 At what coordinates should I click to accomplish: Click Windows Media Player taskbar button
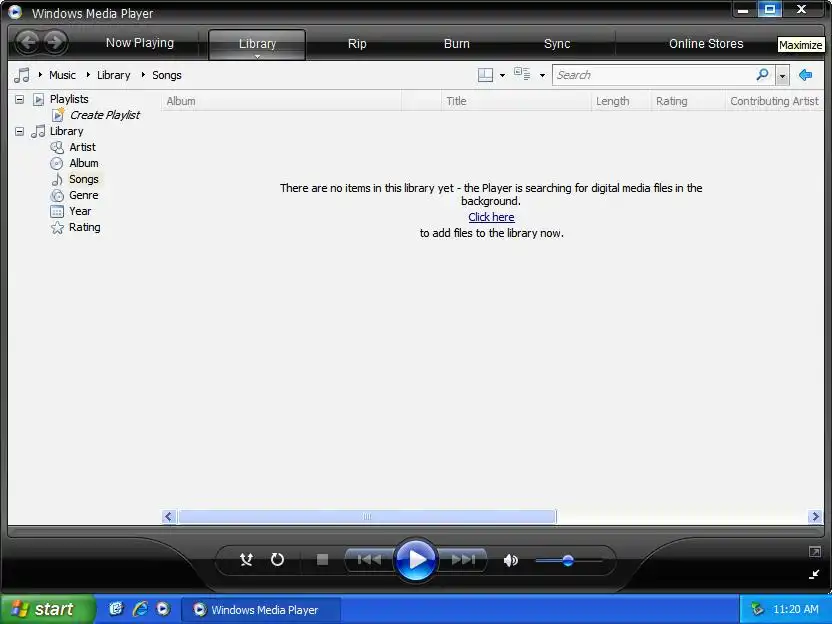tap(261, 609)
